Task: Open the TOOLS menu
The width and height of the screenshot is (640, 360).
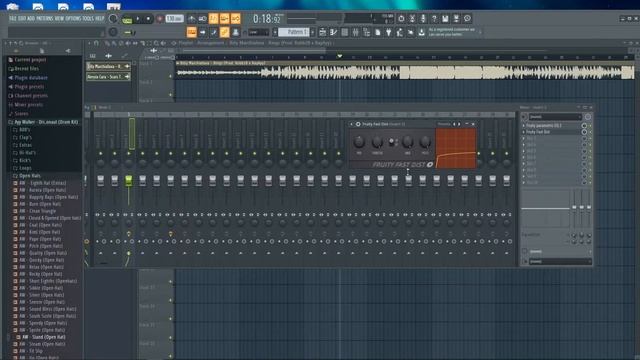Action: point(88,18)
